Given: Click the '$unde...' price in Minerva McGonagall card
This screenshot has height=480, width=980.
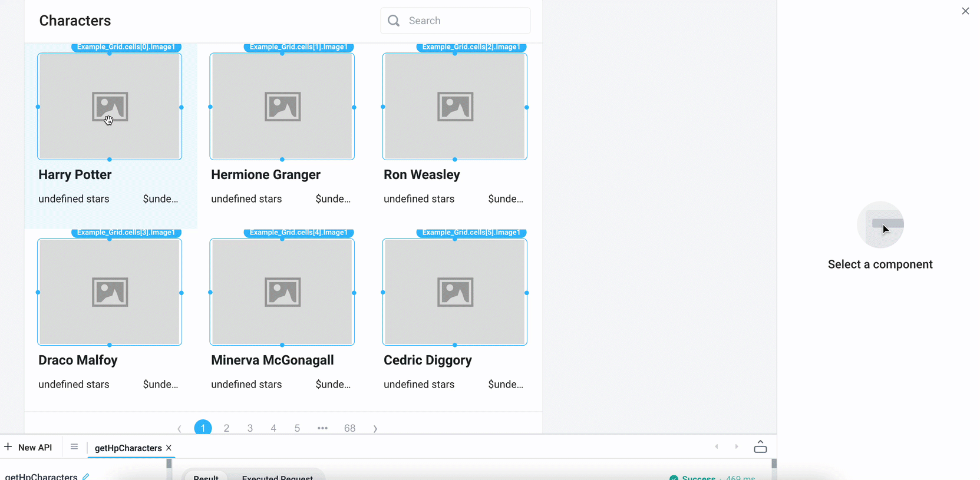Looking at the screenshot, I should click(x=333, y=385).
